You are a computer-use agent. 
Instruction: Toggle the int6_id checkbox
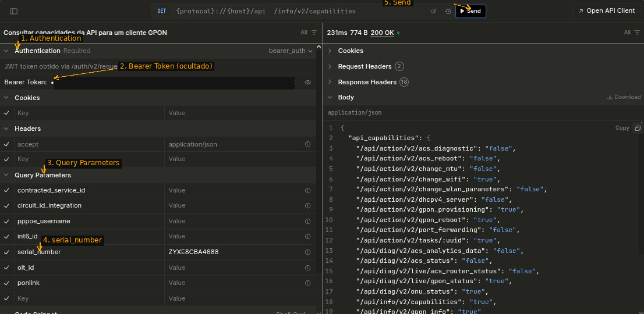6,237
